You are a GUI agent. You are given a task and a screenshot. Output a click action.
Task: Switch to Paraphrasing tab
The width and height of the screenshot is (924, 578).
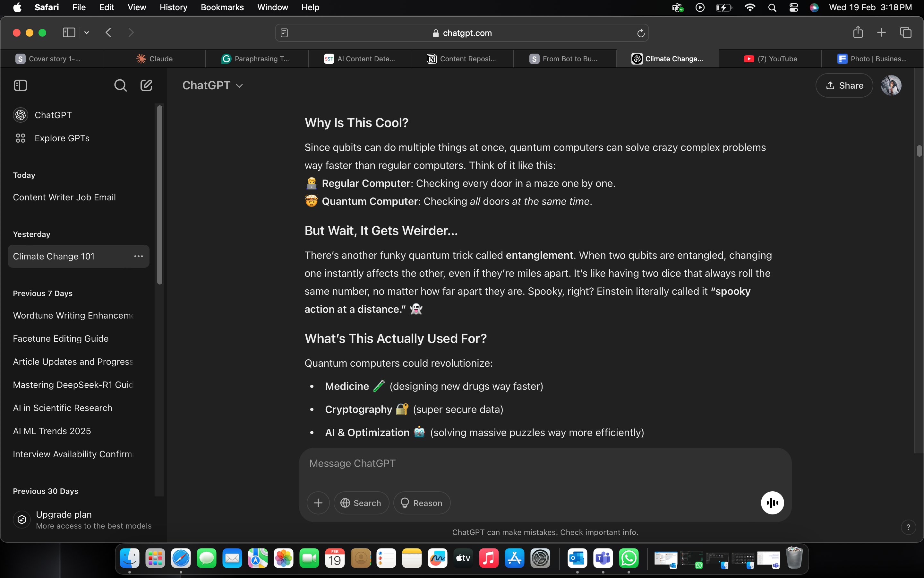click(x=257, y=58)
